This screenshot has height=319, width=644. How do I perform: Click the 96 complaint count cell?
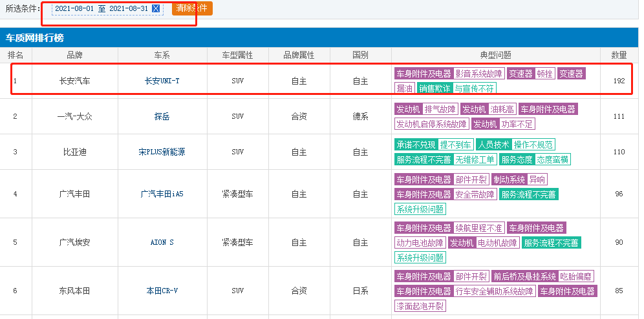pyautogui.click(x=619, y=194)
